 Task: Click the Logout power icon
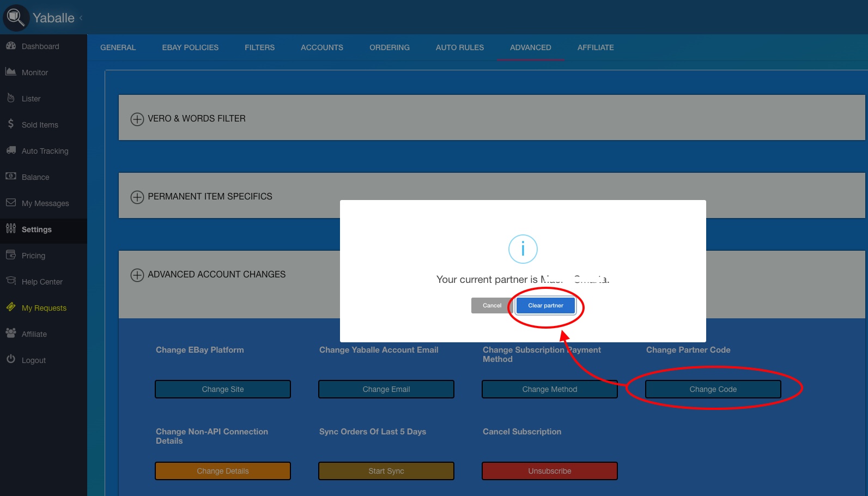pyautogui.click(x=11, y=360)
